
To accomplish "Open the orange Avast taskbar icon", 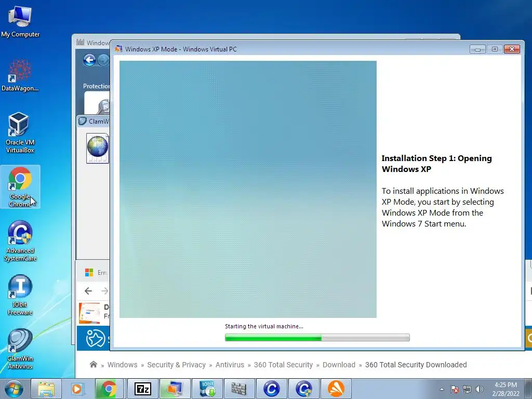I will tap(336, 389).
